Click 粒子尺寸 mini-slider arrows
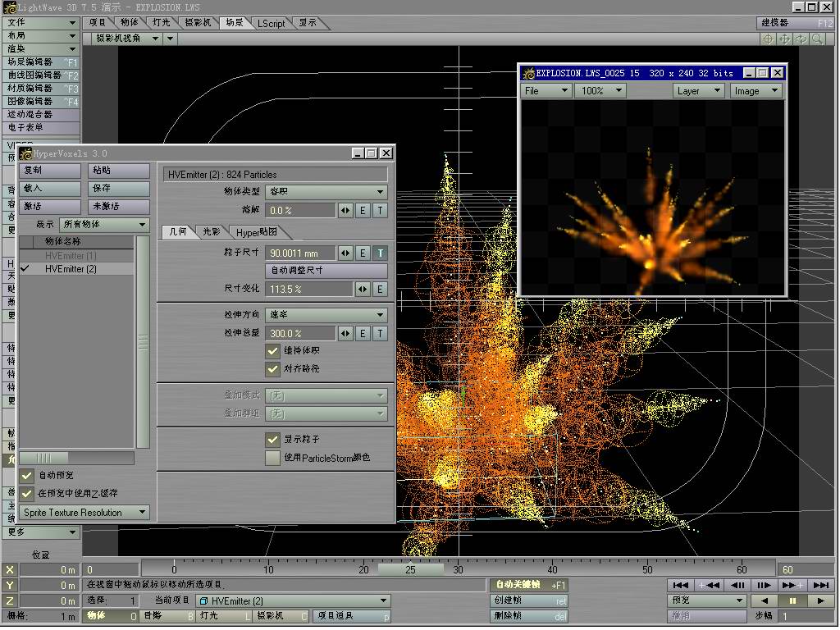 click(345, 253)
